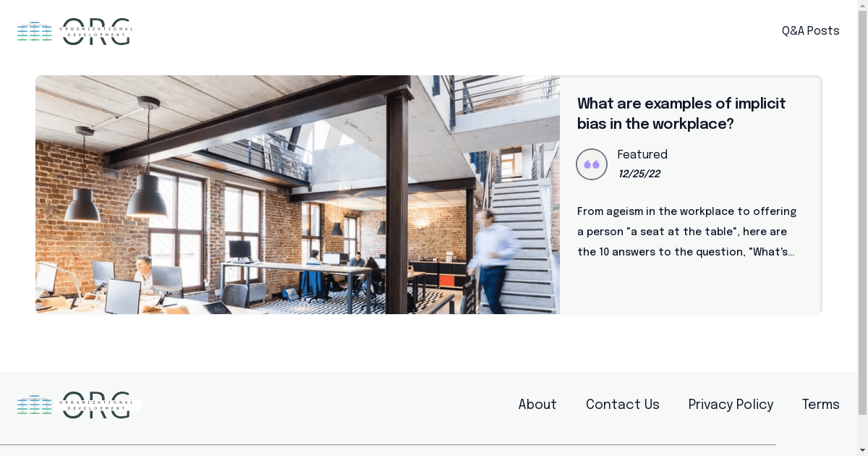Image resolution: width=868 pixels, height=456 pixels.
Task: Click the article excerpt text
Action: pyautogui.click(x=686, y=232)
